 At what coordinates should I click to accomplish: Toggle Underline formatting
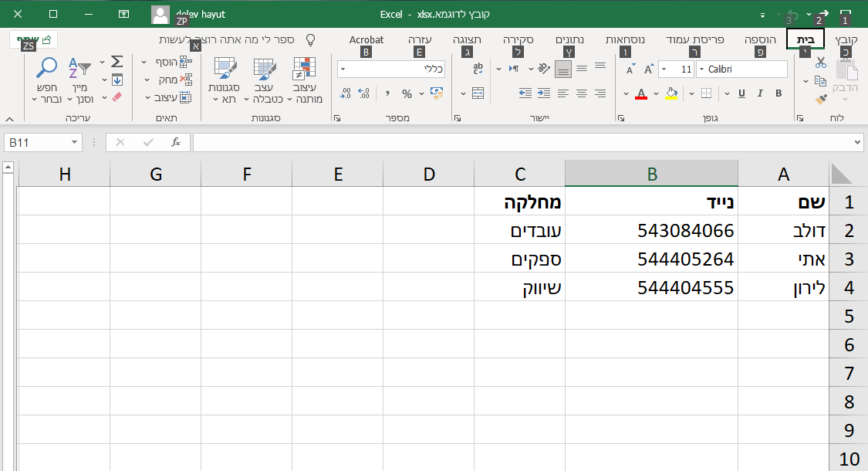(x=741, y=93)
